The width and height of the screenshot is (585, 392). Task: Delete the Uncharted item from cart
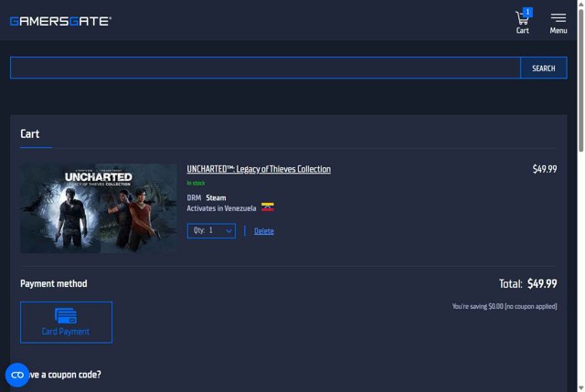point(264,231)
